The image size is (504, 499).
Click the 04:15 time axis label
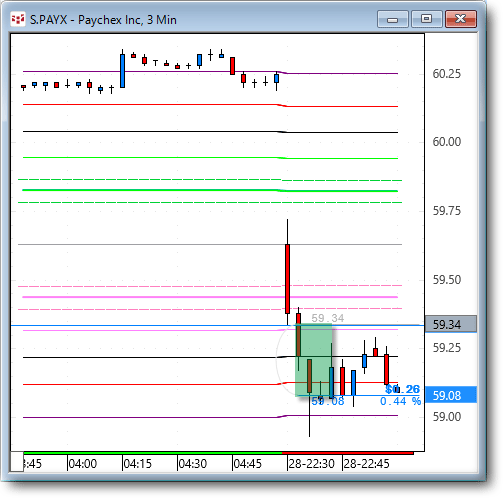point(137,464)
